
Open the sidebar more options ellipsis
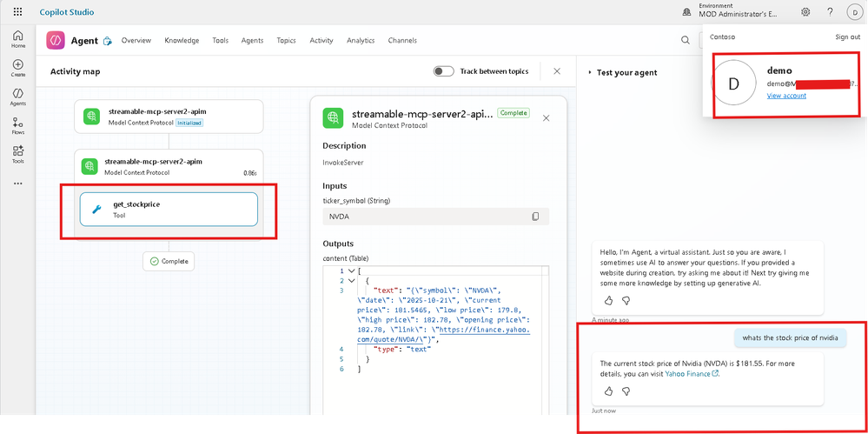pos(17,183)
